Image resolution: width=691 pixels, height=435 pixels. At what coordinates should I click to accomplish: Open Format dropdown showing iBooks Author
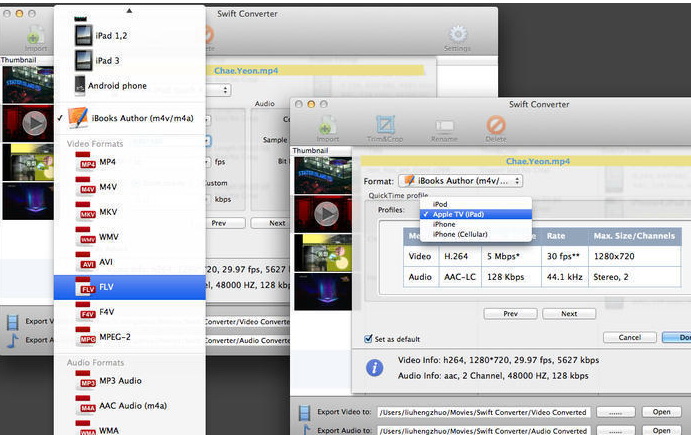point(461,181)
